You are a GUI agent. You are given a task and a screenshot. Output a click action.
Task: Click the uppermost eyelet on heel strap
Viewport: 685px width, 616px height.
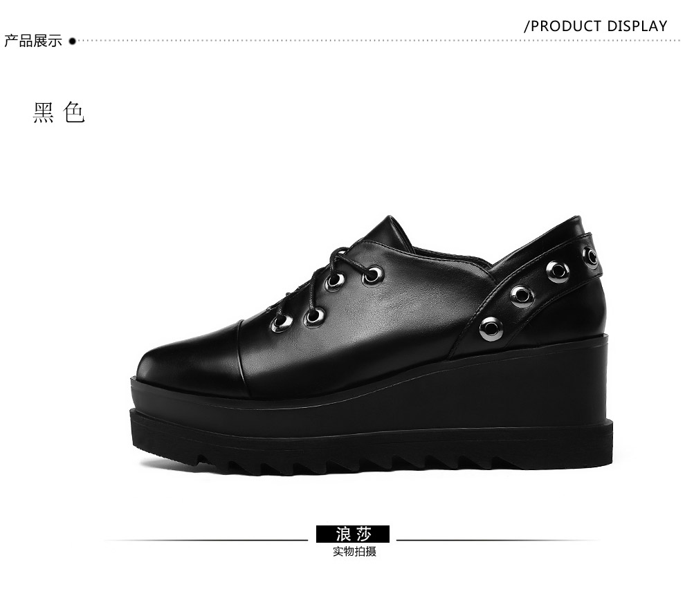[591, 256]
